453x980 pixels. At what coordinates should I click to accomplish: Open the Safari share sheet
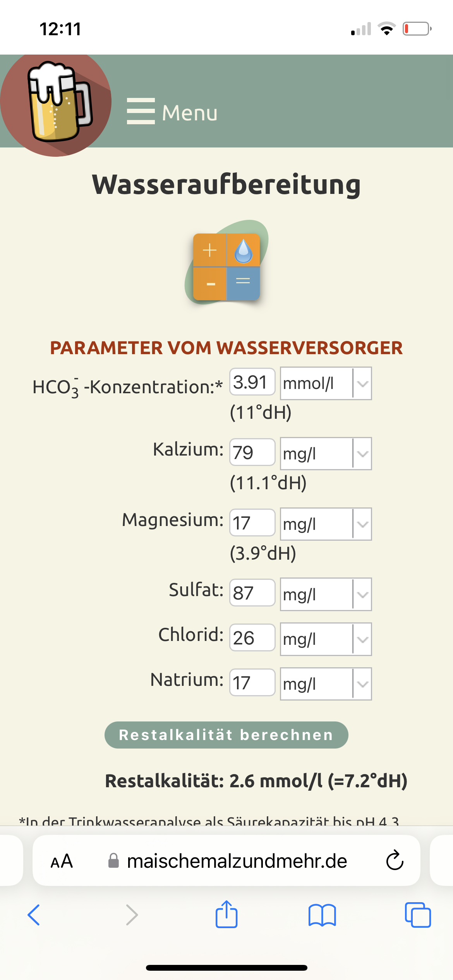coord(226,914)
